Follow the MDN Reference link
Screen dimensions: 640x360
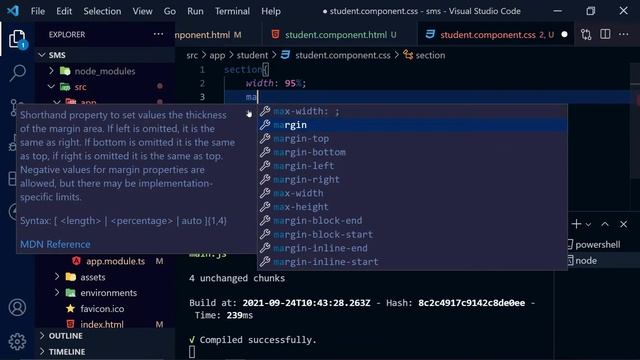pyautogui.click(x=55, y=244)
